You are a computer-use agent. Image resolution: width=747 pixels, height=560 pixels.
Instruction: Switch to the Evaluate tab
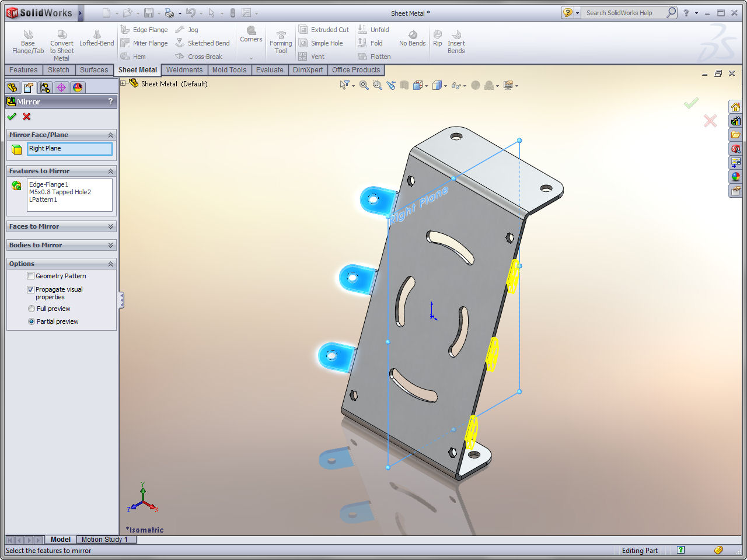pyautogui.click(x=270, y=70)
